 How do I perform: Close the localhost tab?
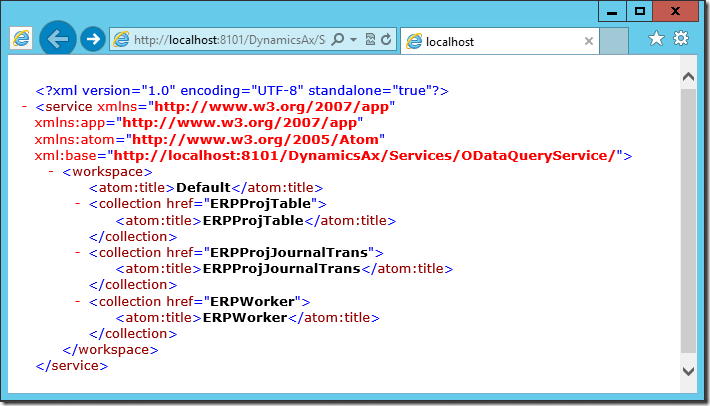589,41
